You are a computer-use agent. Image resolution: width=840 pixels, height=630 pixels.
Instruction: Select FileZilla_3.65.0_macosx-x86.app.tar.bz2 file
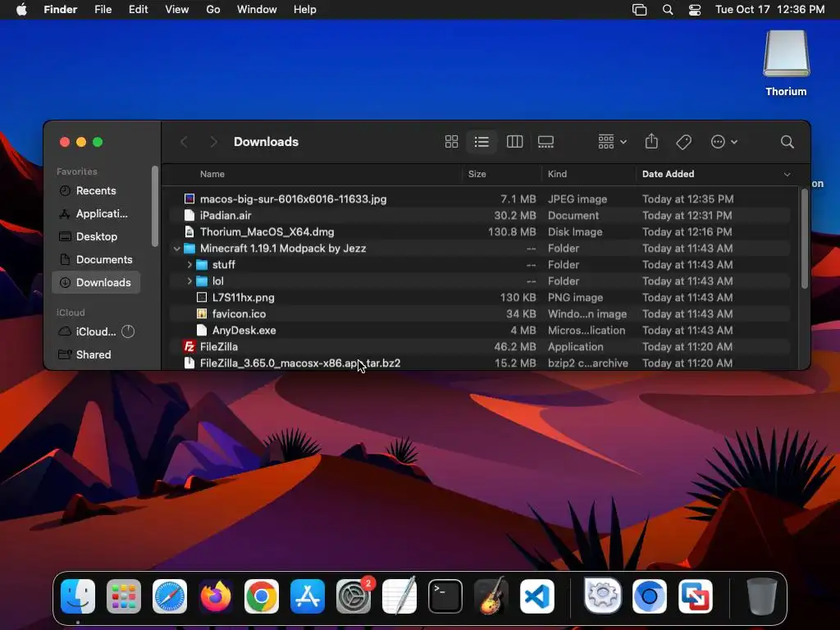pyautogui.click(x=479, y=363)
